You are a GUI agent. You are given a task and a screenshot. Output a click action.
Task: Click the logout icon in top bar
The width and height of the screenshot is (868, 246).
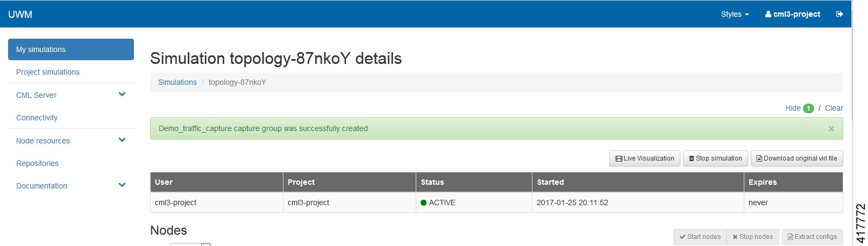tap(839, 15)
